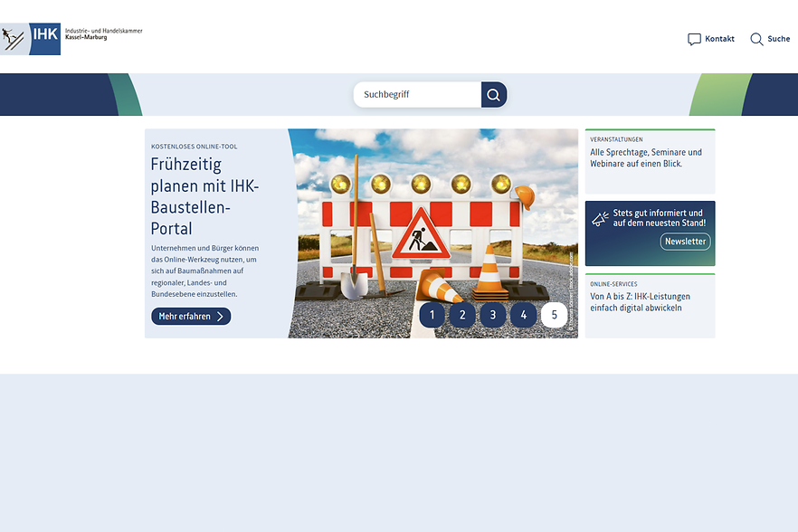The width and height of the screenshot is (798, 532).
Task: Open the Kontakt speech bubble icon
Action: click(694, 39)
